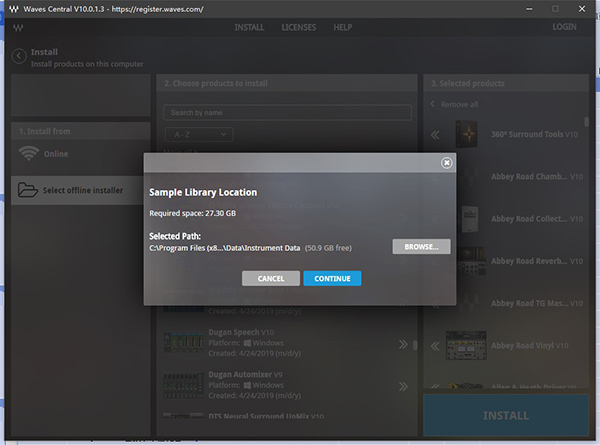Open Browse to change sample path
Viewport: 600px width, 445px height.
[x=421, y=247]
